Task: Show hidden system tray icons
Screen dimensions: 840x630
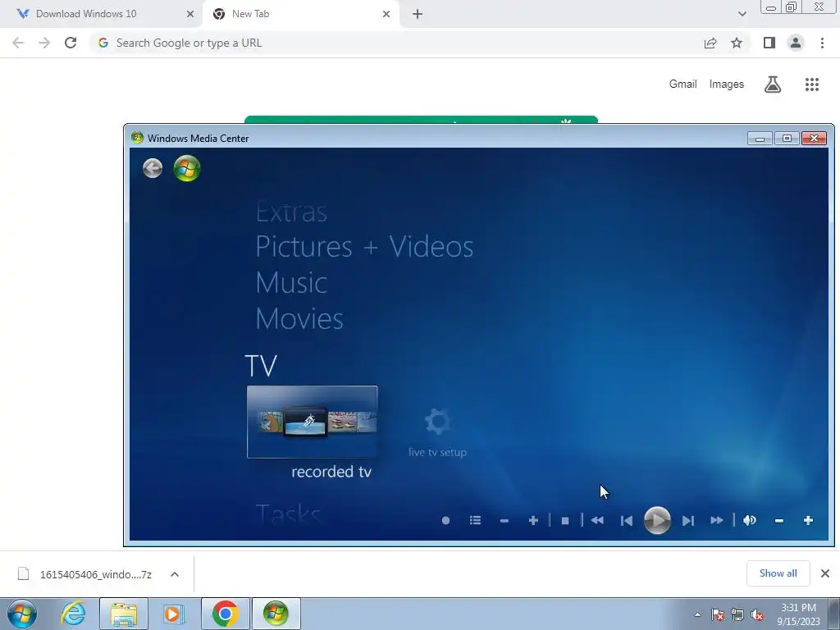Action: point(697,614)
